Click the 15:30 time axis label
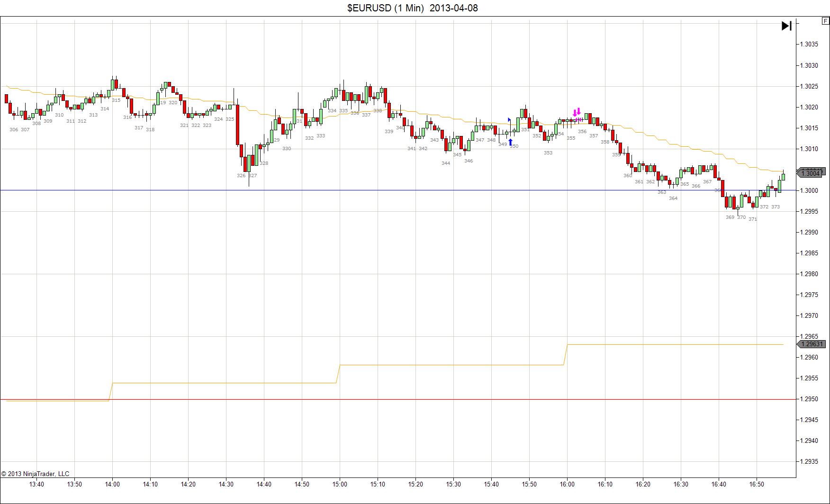The height and width of the screenshot is (504, 830). 453,484
